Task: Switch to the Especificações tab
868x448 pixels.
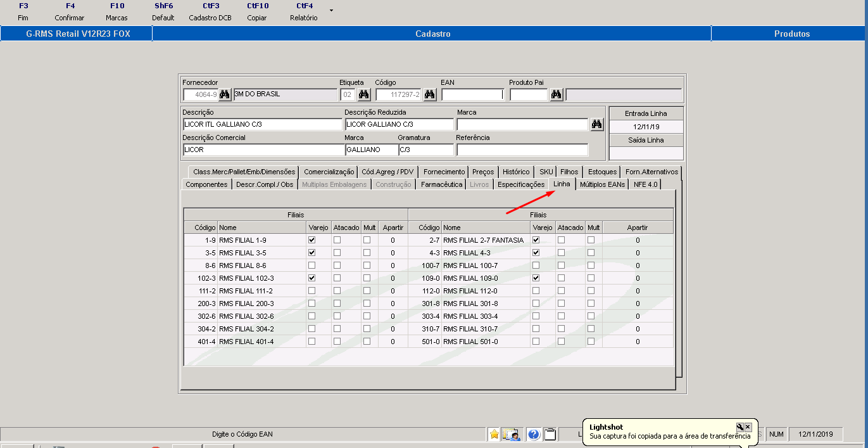Action: (x=520, y=184)
